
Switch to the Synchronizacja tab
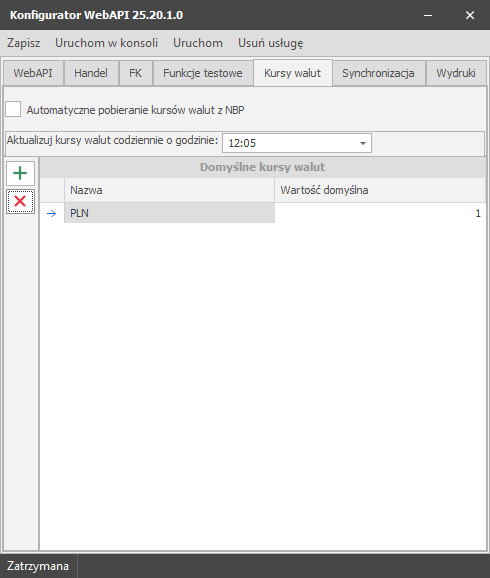click(x=378, y=73)
